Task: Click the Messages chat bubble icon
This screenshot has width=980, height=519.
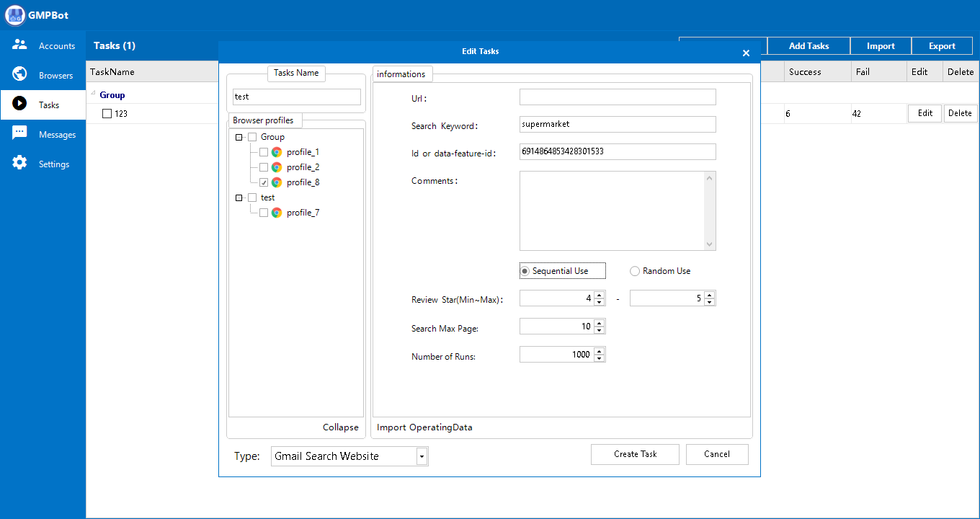Action: tap(19, 133)
